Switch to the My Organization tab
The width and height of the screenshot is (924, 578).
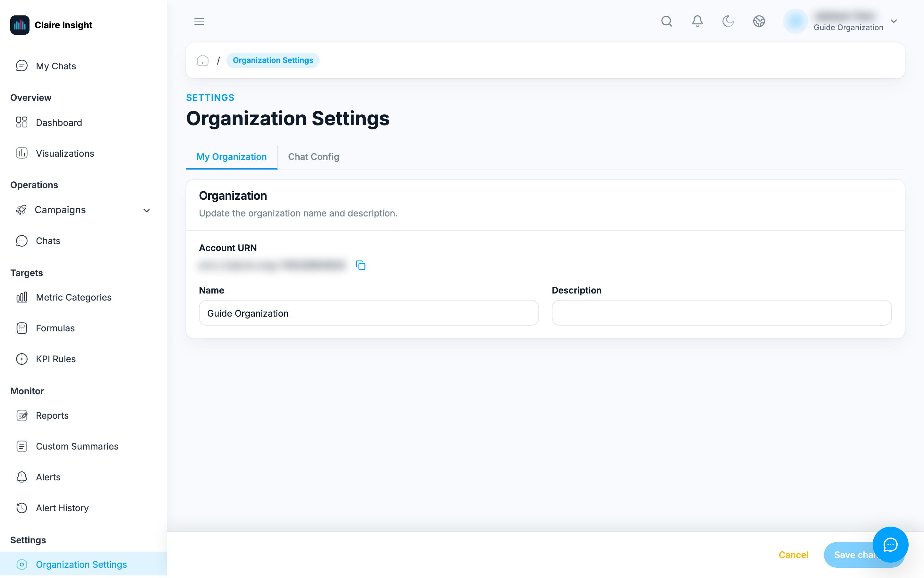tap(231, 157)
